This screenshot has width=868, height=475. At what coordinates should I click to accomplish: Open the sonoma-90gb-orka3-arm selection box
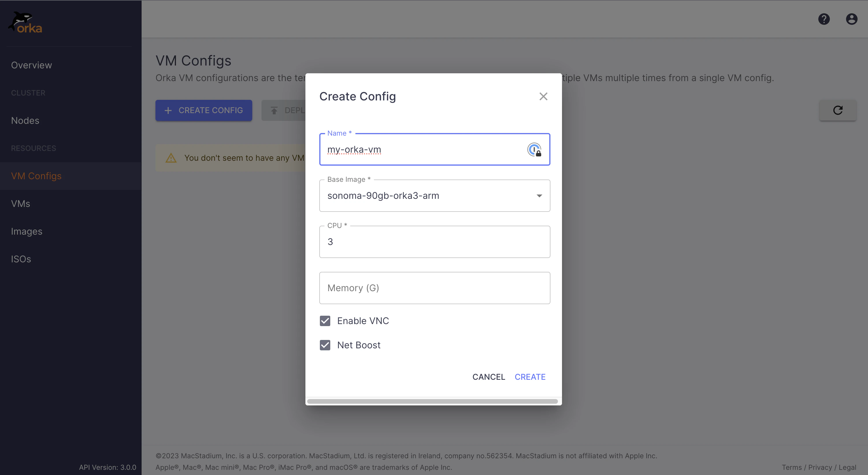[x=428, y=196]
